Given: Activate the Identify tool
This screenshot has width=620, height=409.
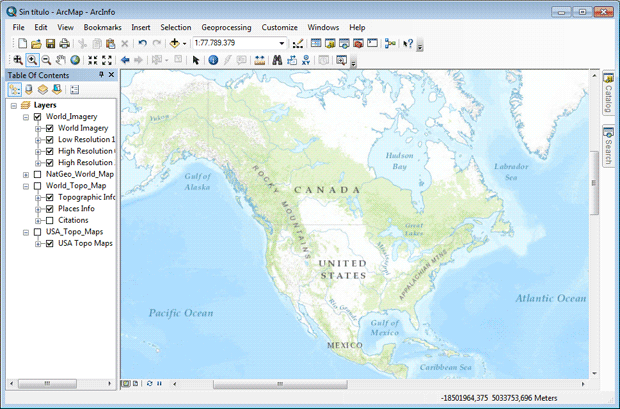Looking at the screenshot, I should pos(213,60).
